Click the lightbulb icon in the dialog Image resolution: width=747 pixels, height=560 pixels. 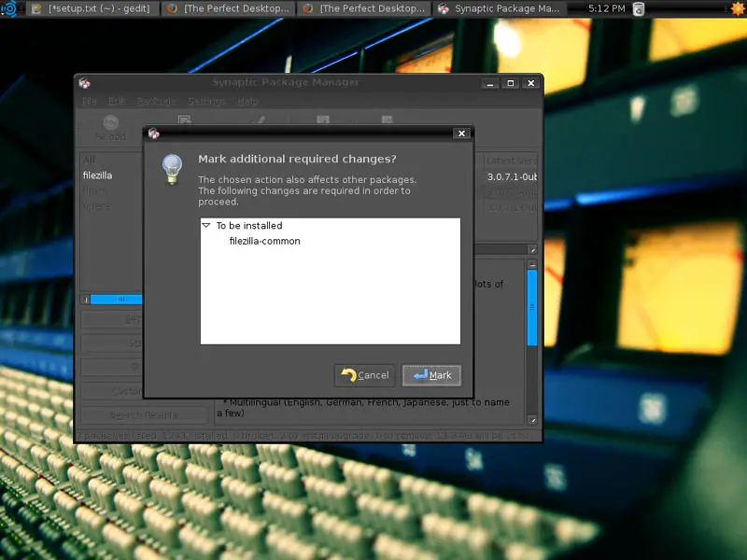pos(172,169)
